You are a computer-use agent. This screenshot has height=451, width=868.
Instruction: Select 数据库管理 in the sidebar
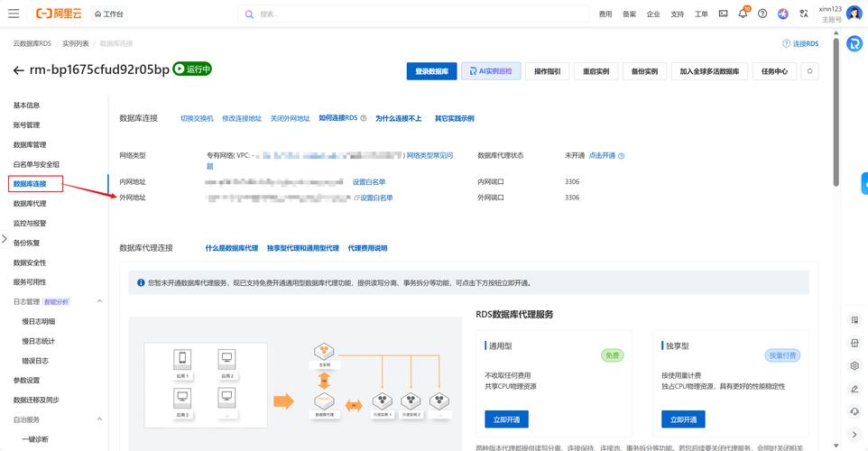coord(30,144)
